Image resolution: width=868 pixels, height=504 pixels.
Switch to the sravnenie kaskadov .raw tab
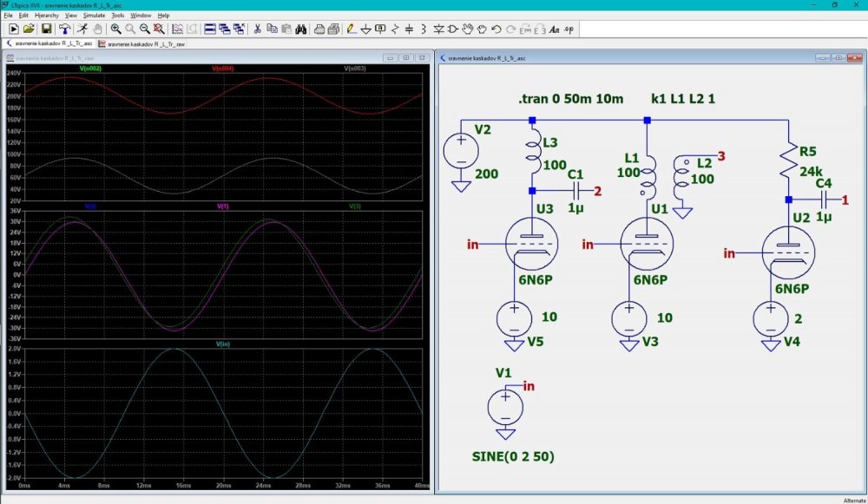(144, 43)
